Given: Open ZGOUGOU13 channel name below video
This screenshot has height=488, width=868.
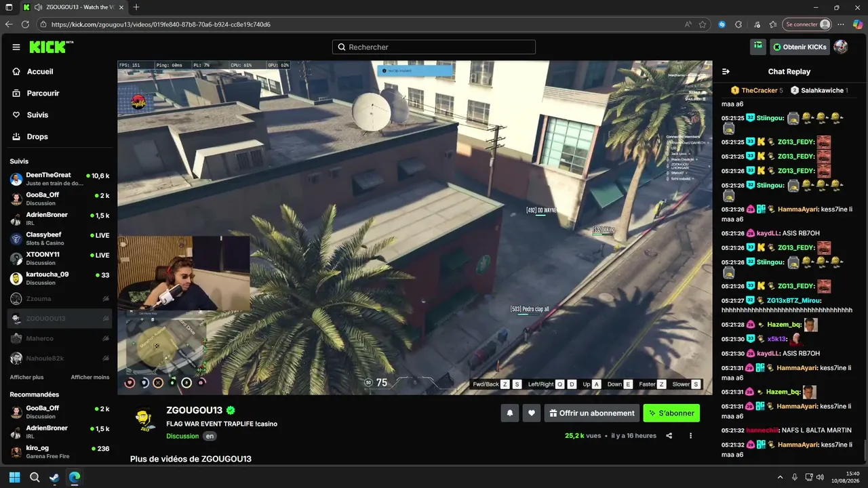Looking at the screenshot, I should coord(194,411).
